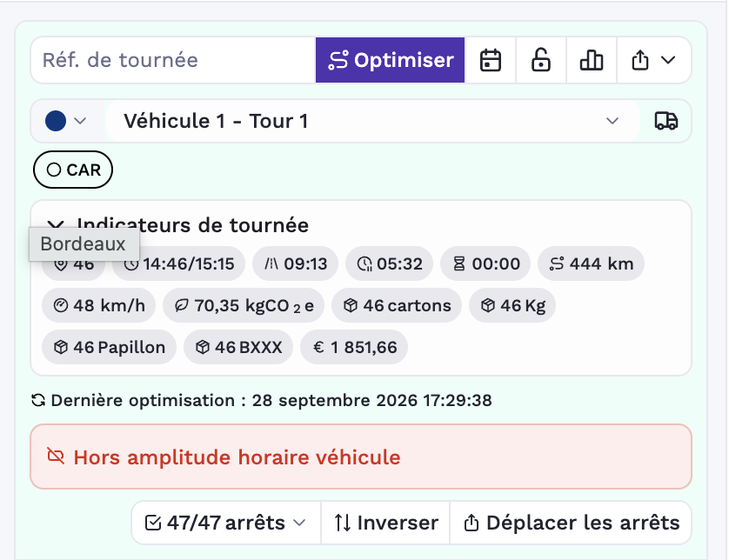
Task: Click the 48 km/h speed chip
Action: point(98,305)
